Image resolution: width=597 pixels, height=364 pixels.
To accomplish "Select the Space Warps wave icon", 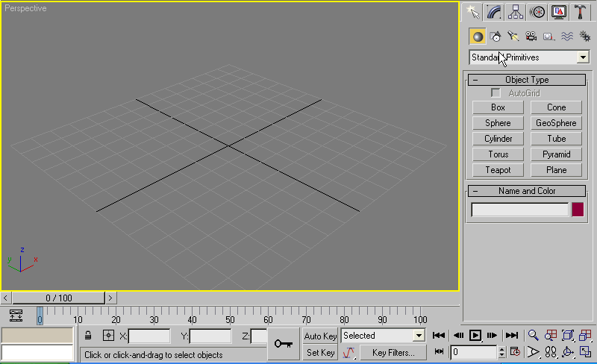I will click(x=567, y=37).
